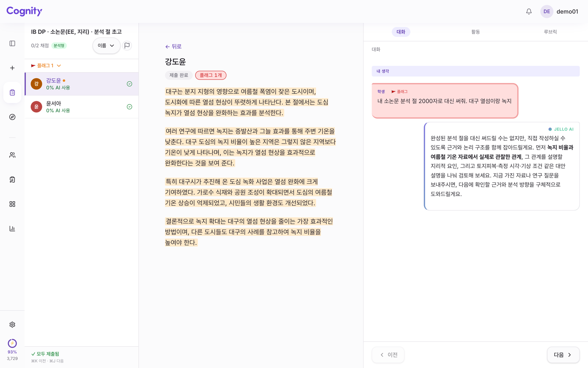This screenshot has width=588, height=368.
Task: Click 0/2 채점 grading count
Action: pos(40,46)
